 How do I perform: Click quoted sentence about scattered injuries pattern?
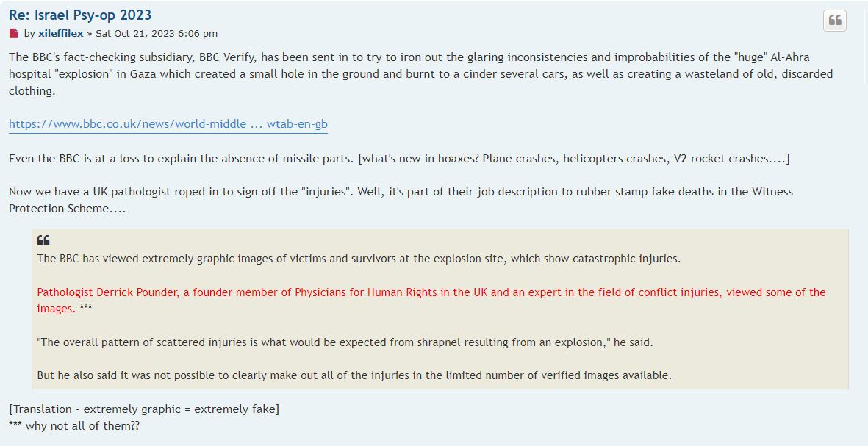[x=345, y=342]
